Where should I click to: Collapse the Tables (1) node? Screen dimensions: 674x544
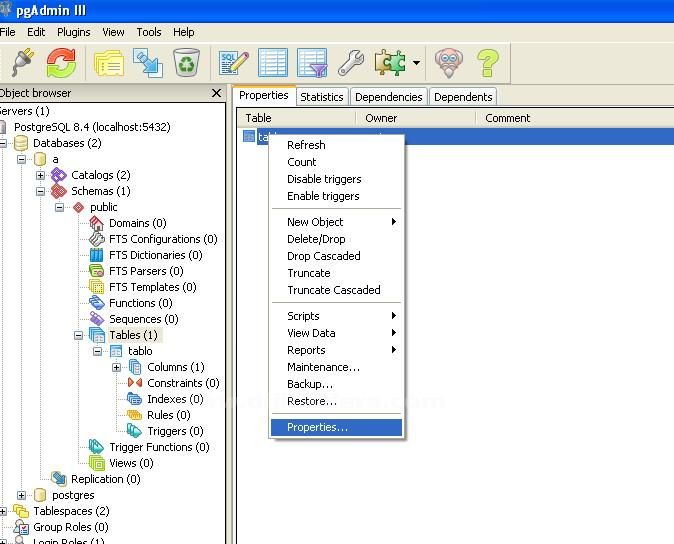click(78, 335)
